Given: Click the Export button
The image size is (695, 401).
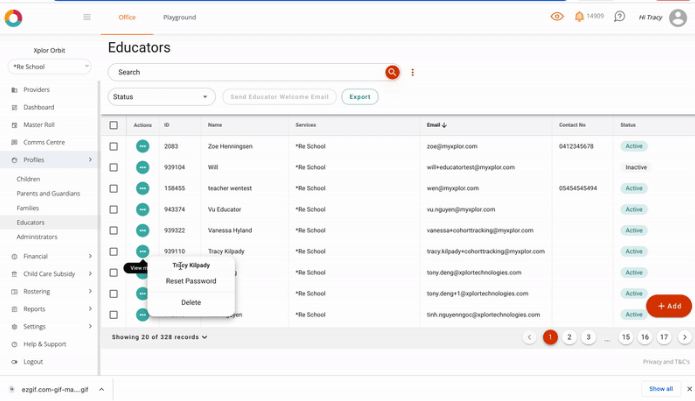Looking at the screenshot, I should 359,97.
